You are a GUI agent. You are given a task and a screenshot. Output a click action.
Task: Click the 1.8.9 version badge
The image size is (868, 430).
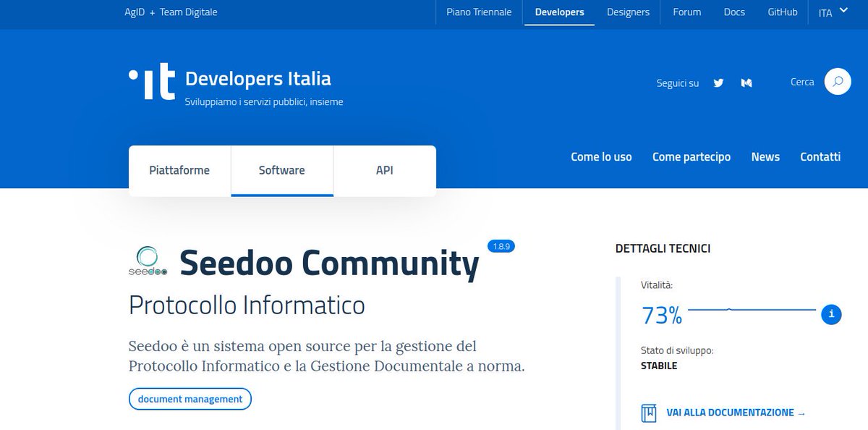click(x=501, y=246)
